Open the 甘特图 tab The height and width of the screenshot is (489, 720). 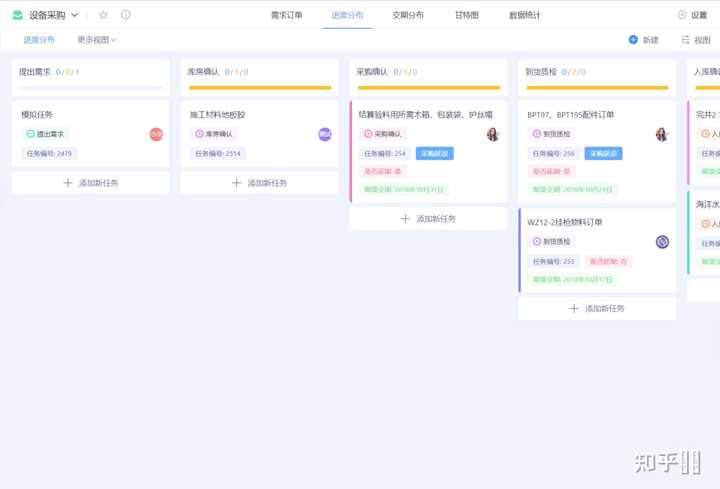coord(467,15)
